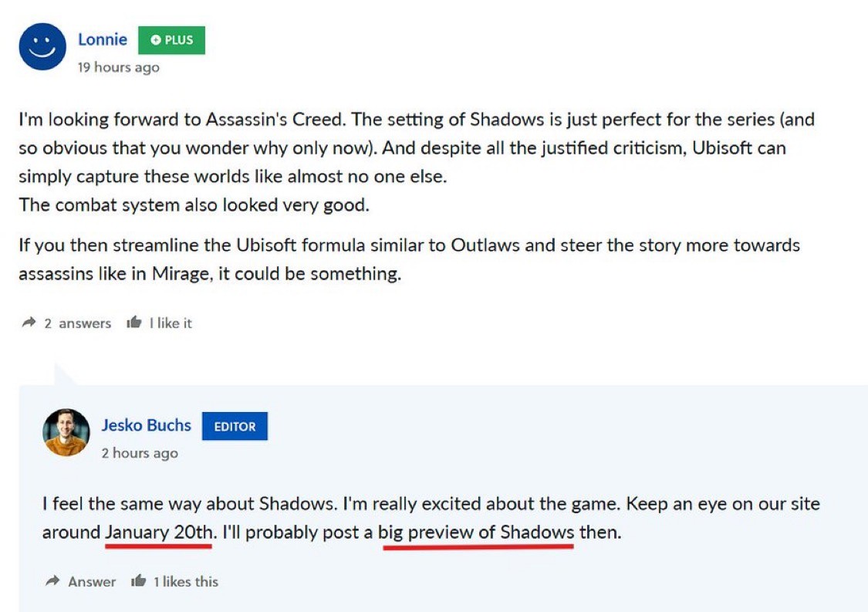Click the plus circle icon inside the PLUS badge
The width and height of the screenshot is (868, 612).
156,40
